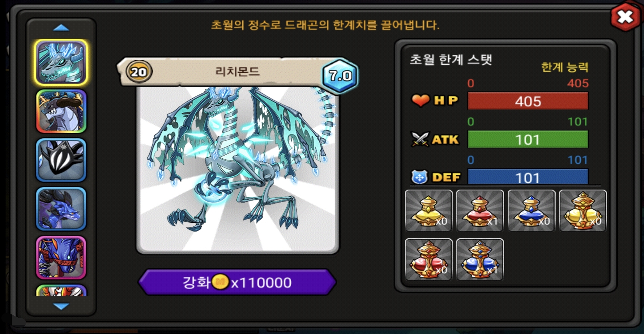Select the large blue essence potion x1
The width and height of the screenshot is (644, 334).
480,259
